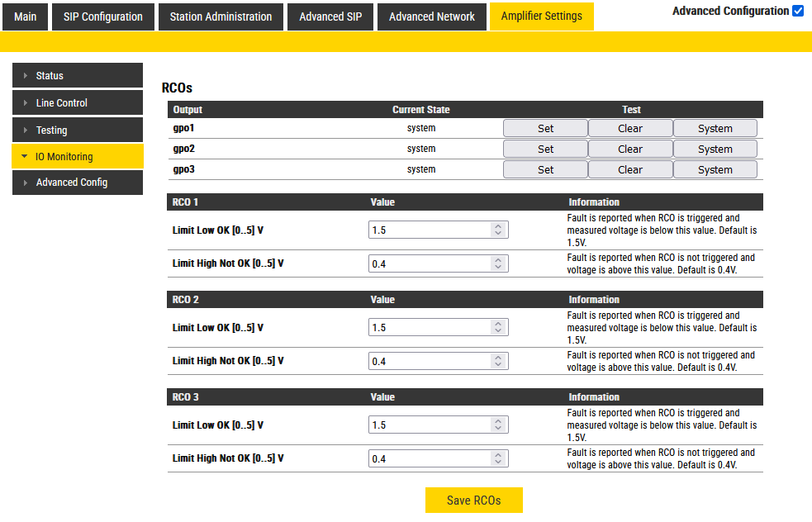The height and width of the screenshot is (522, 812).
Task: Collapse the IO Monitoring sidebar section
Action: (x=78, y=157)
